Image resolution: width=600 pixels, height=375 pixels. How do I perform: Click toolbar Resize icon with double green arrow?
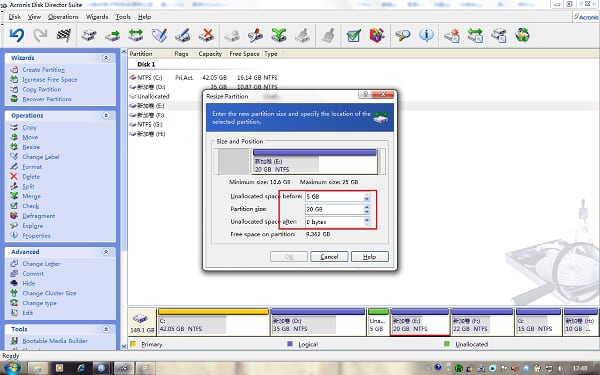[x=136, y=36]
